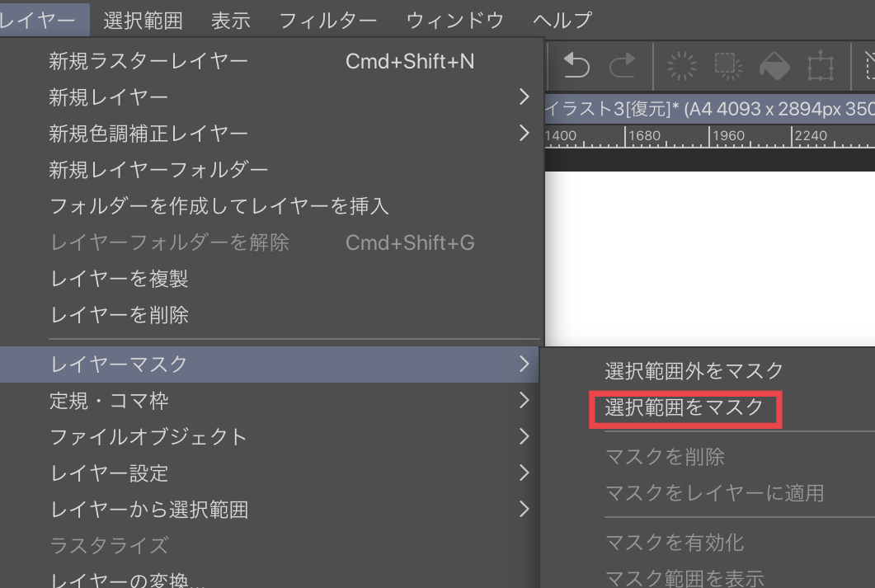Expand レイヤーから選択範囲 submenu arrow

(x=524, y=509)
